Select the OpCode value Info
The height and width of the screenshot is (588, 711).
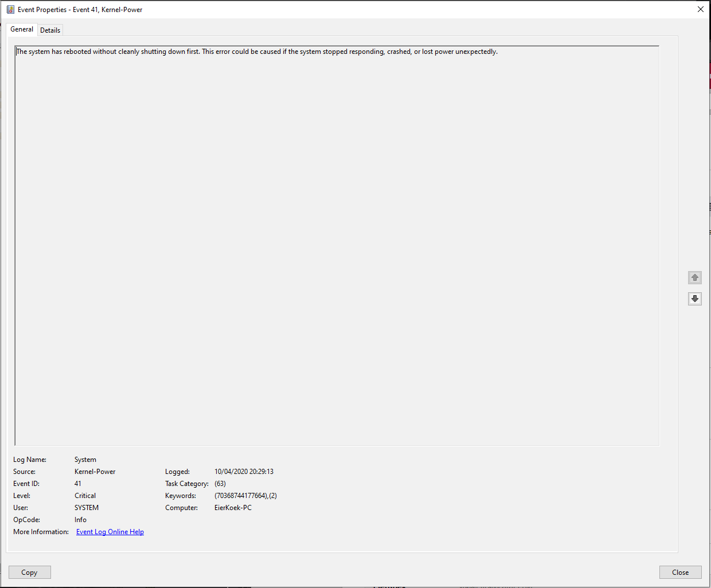point(80,520)
